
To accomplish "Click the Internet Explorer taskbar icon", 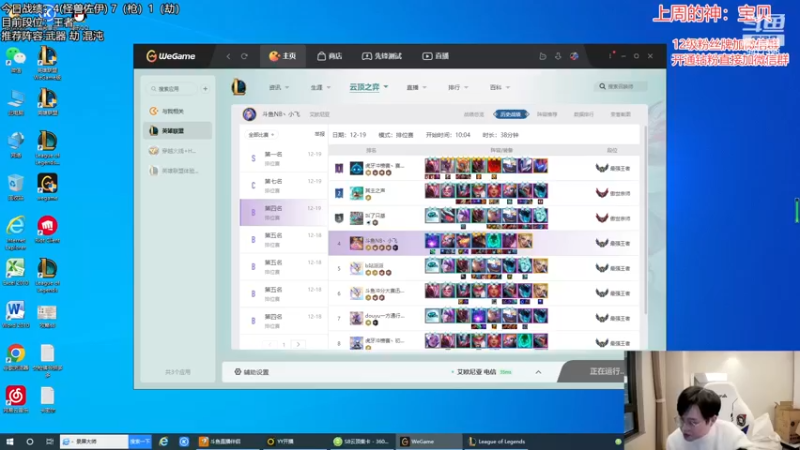I will (x=164, y=442).
